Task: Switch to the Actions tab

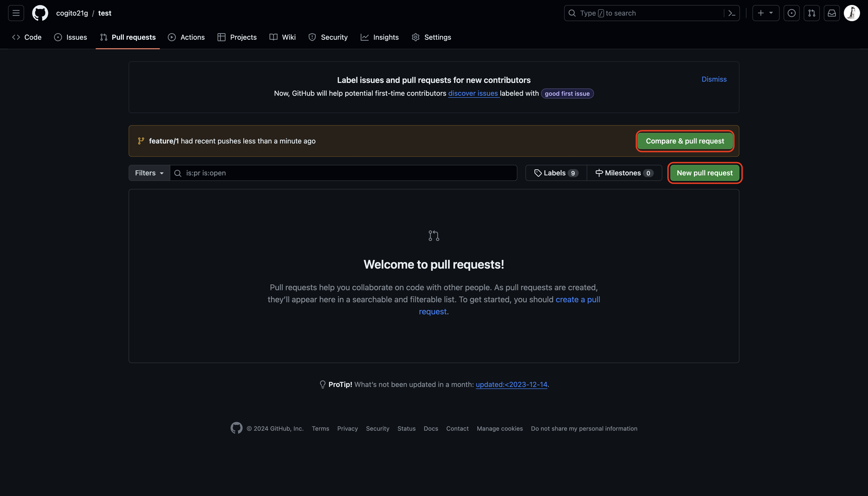Action: tap(186, 37)
